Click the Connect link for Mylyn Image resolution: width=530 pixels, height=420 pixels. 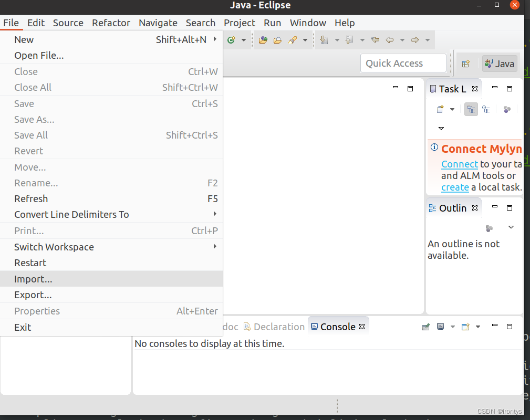460,164
